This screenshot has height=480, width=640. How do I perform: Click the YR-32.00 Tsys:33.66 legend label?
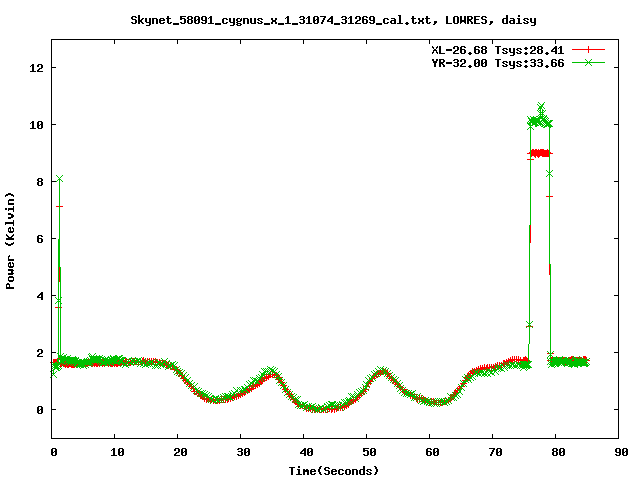(498, 63)
